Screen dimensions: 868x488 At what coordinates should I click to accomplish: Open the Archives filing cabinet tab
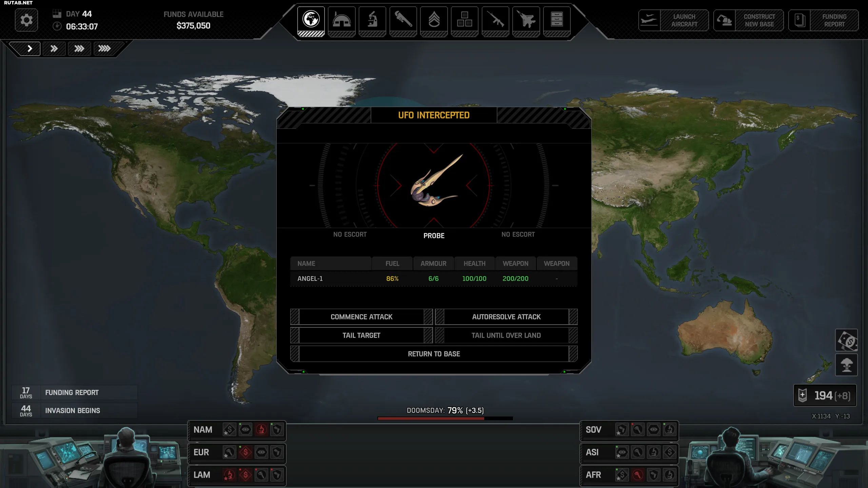click(556, 20)
